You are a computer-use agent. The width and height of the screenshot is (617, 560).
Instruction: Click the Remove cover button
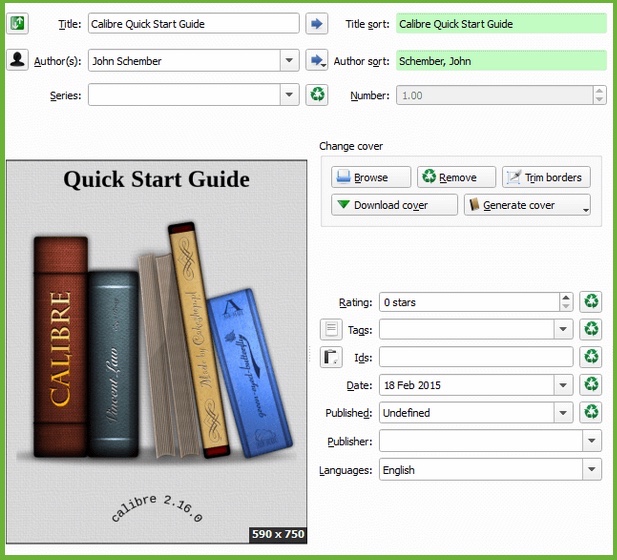(456, 177)
